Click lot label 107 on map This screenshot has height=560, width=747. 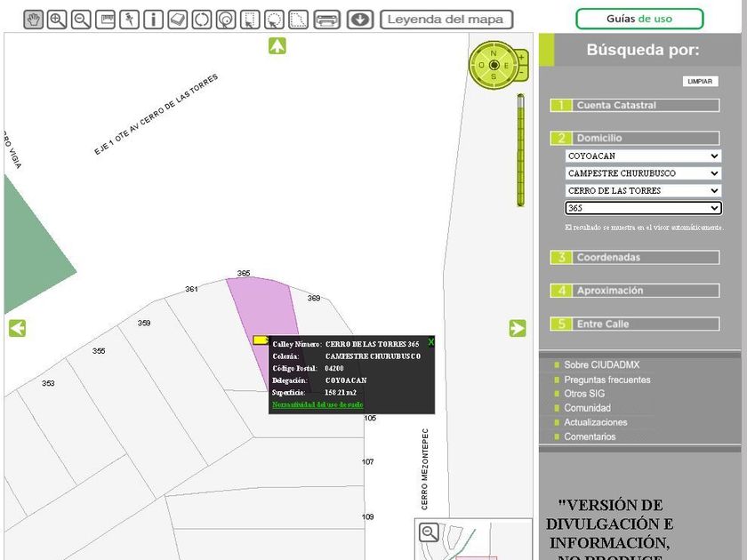(368, 461)
